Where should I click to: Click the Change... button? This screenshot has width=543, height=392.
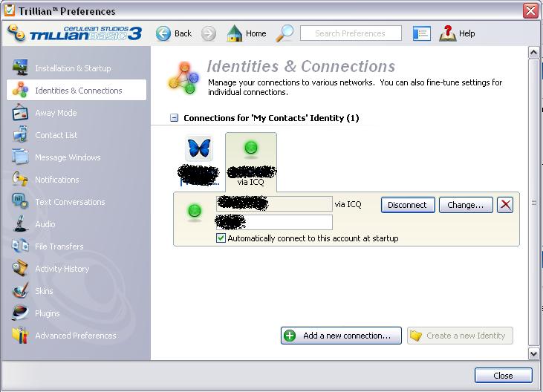coord(466,205)
